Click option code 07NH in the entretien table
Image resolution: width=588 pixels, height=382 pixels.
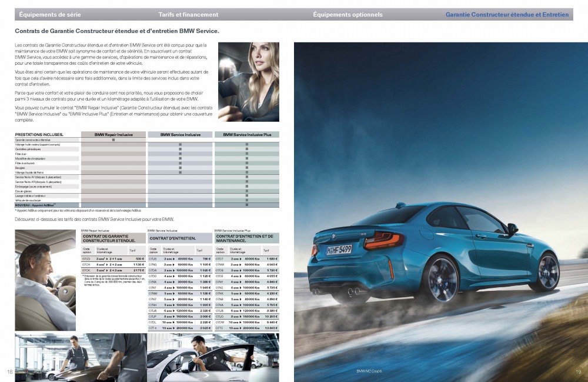tap(153, 305)
